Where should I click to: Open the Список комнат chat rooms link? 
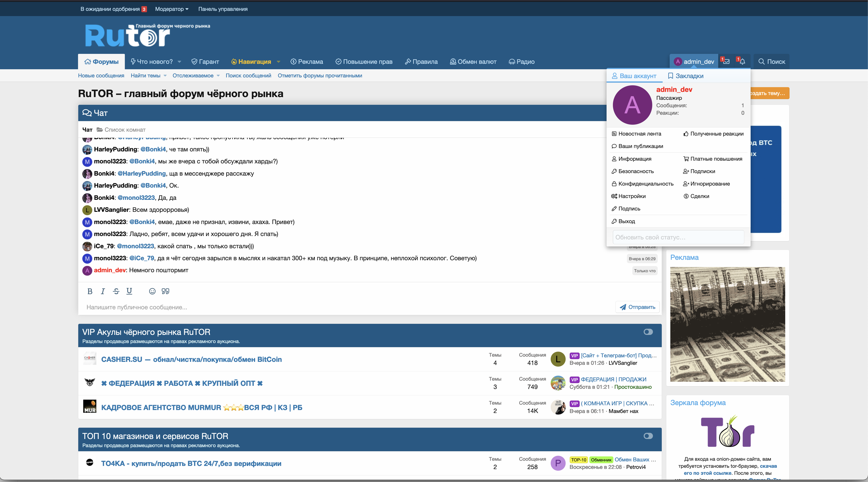(x=121, y=130)
